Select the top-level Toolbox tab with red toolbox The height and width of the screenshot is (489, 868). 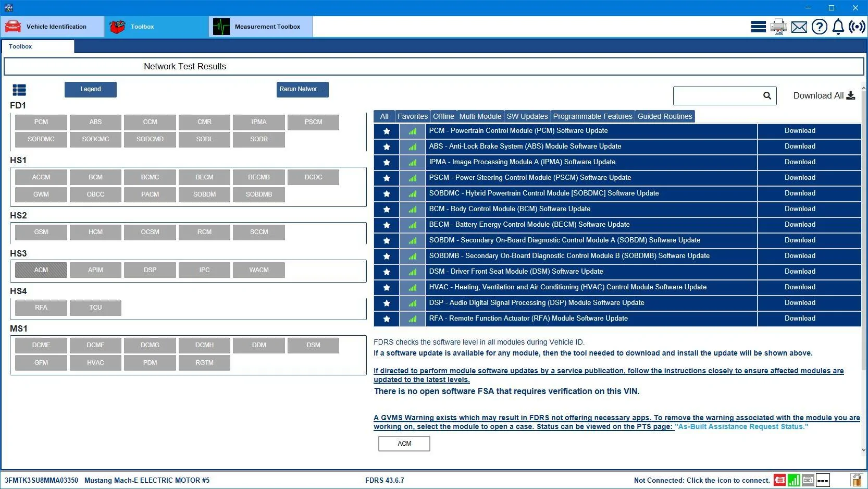click(156, 27)
